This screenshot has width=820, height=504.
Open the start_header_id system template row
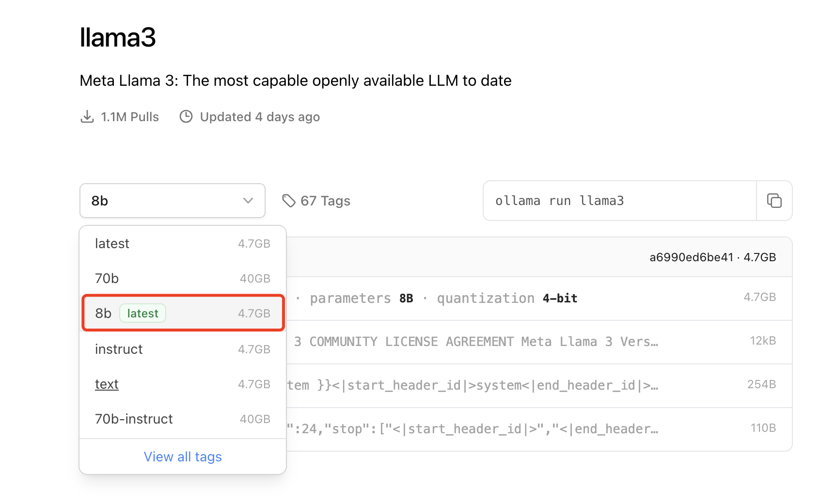click(539, 385)
